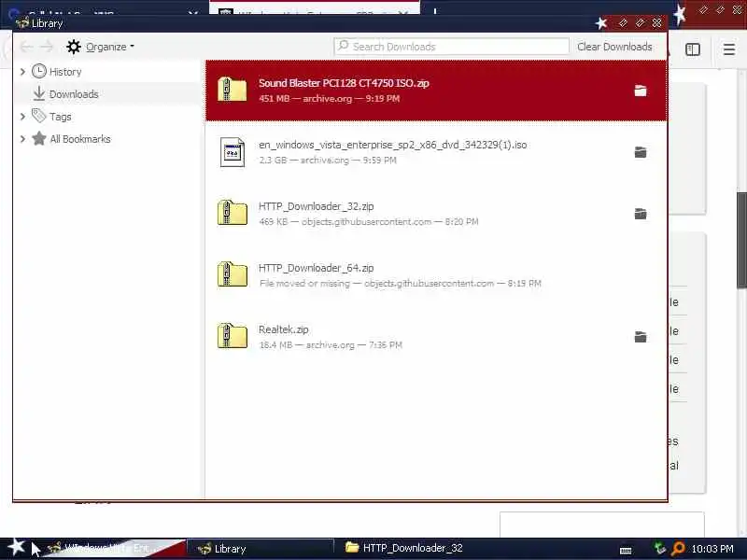This screenshot has width=747, height=560.
Task: Click the Organize gear icon
Action: click(x=74, y=47)
